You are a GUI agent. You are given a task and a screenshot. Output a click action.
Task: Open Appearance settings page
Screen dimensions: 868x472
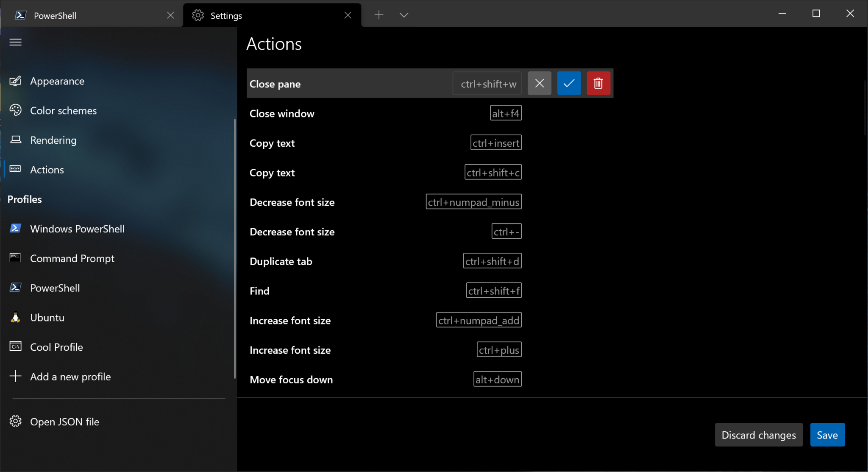[x=57, y=81]
